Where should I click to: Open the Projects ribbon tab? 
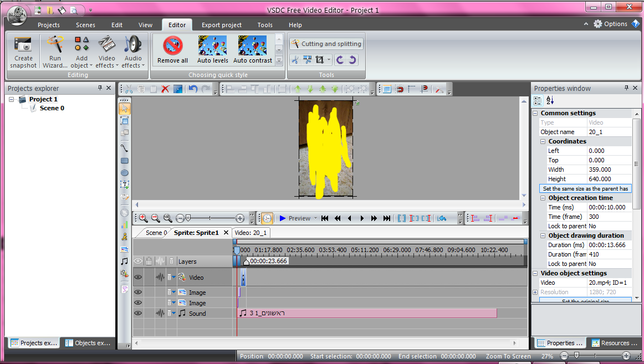point(48,25)
